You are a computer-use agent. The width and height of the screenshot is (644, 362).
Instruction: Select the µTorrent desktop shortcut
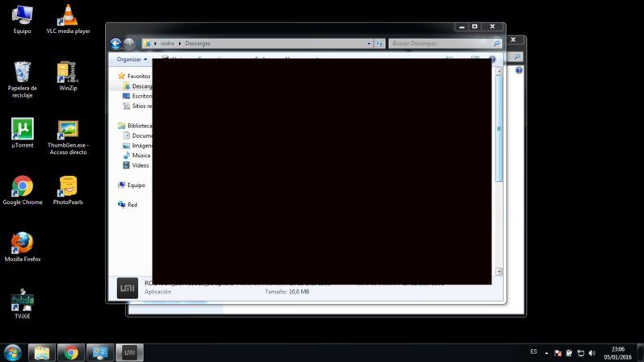coord(22,133)
